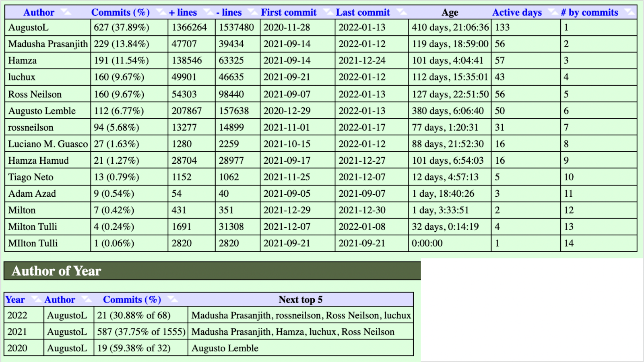Click the sort arrow beside - lines header

[253, 12]
